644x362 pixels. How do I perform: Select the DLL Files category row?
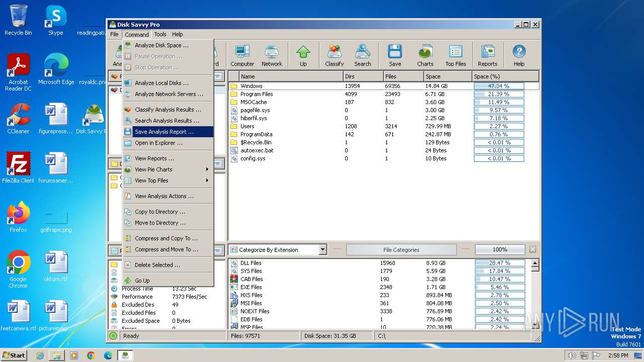(379, 263)
